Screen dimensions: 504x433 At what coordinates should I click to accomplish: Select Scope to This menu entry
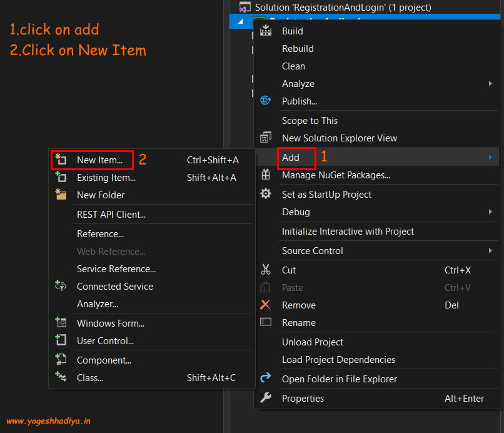[x=310, y=120]
